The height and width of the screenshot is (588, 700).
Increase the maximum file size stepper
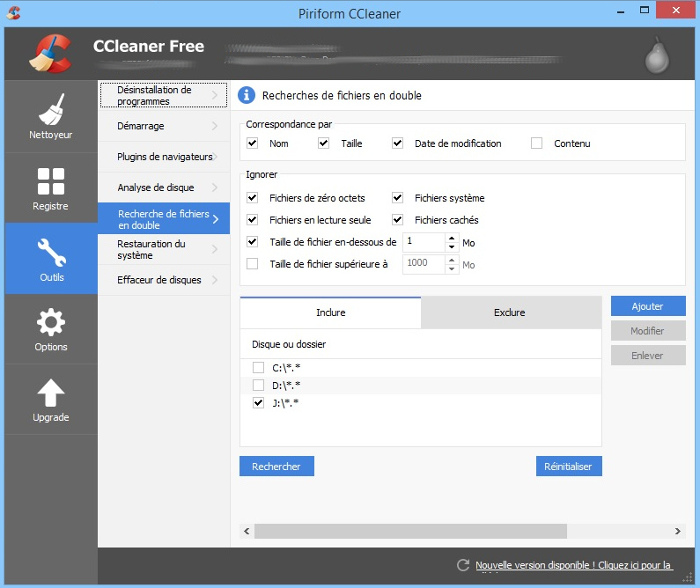tap(452, 260)
